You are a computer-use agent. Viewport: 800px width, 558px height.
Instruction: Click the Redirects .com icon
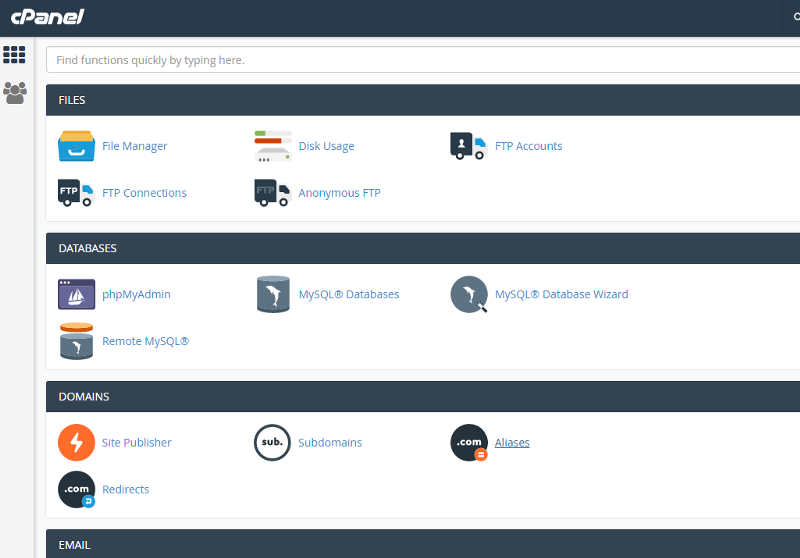coord(77,490)
